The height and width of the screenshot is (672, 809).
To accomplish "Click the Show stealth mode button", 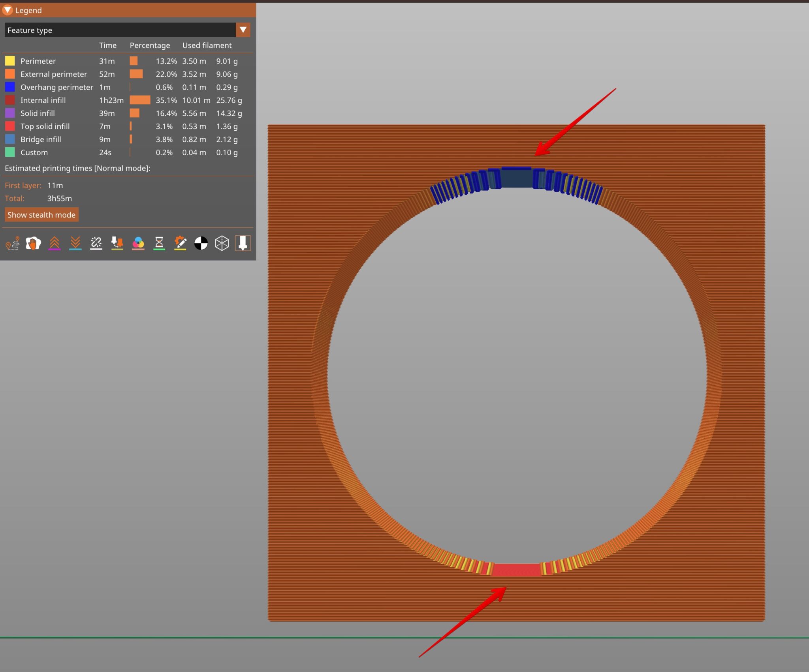I will [41, 215].
